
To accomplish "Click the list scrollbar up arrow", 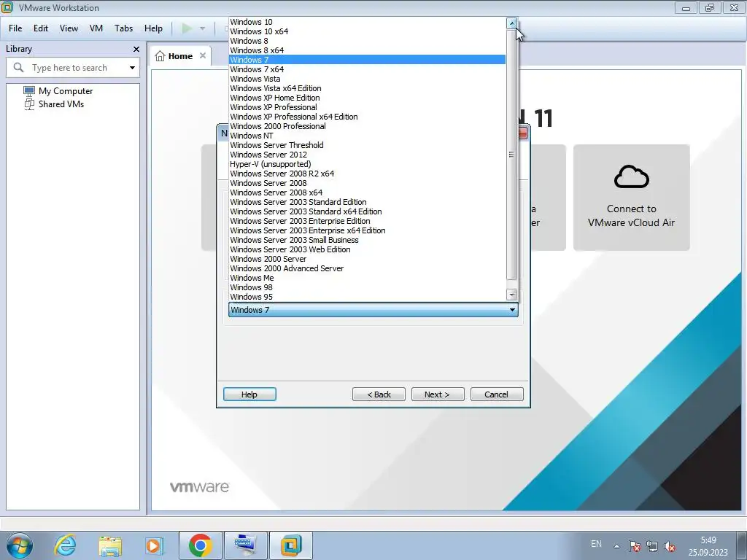I will point(511,23).
